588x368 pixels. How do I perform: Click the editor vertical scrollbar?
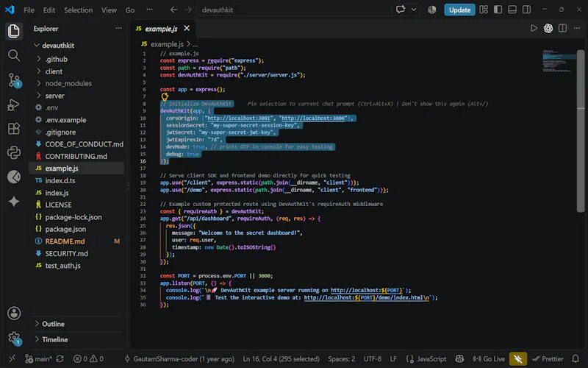[581, 131]
